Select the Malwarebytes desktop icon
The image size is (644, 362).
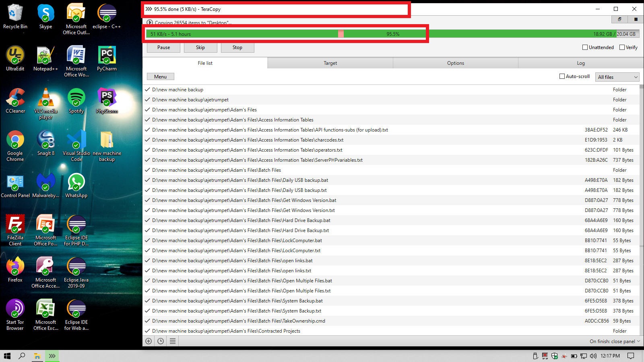(45, 186)
